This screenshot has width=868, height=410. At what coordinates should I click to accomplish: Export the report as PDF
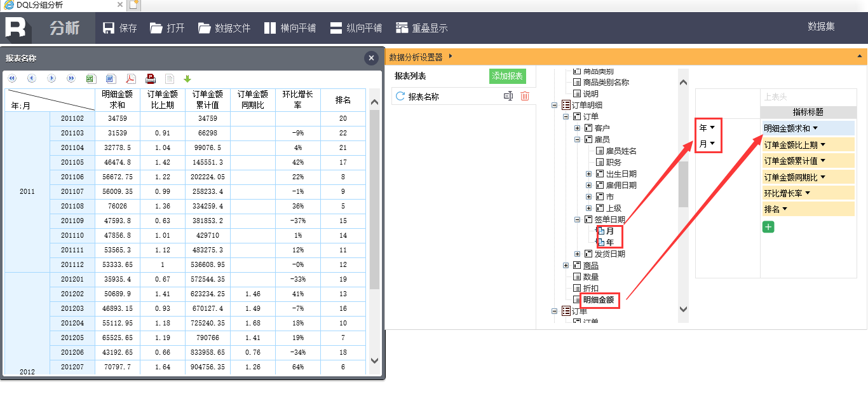pyautogui.click(x=130, y=79)
